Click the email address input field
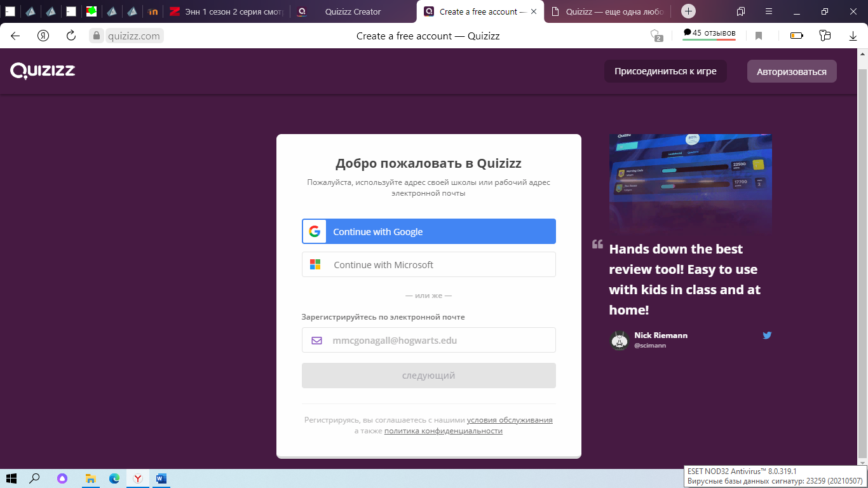Viewport: 868px width, 488px height. point(429,340)
